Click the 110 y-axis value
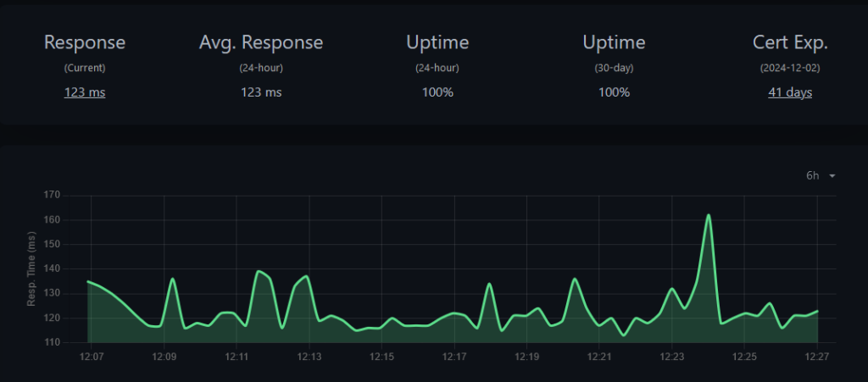Viewport: 868px width, 382px height. (x=53, y=343)
